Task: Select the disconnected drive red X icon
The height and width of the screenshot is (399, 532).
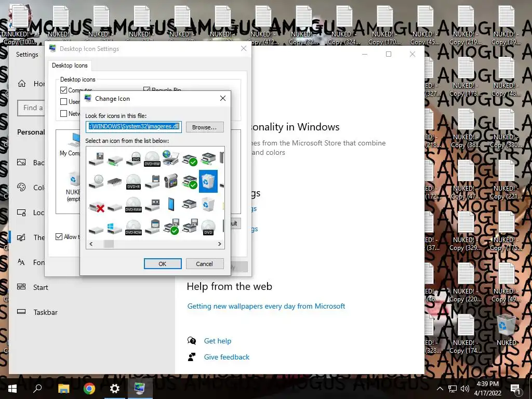Action: (96, 206)
